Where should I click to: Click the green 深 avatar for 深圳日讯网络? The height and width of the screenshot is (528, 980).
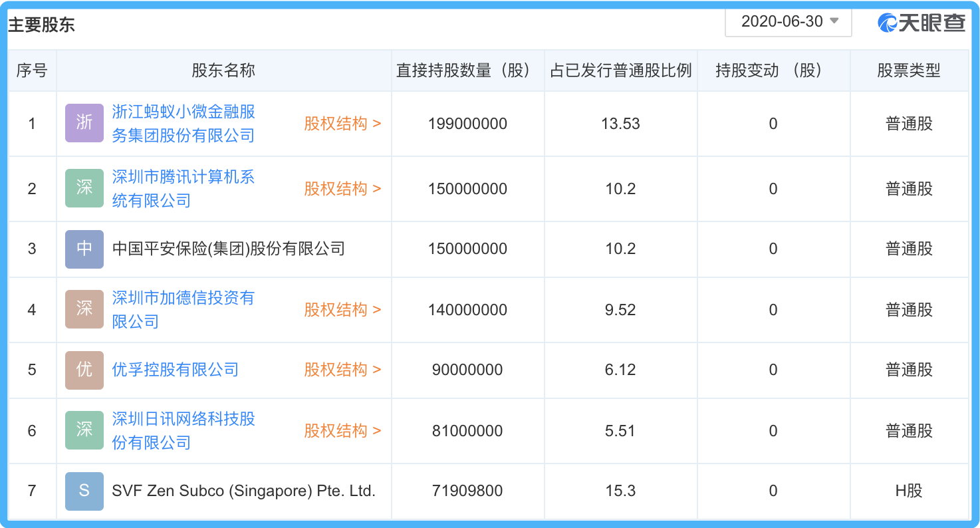[84, 431]
